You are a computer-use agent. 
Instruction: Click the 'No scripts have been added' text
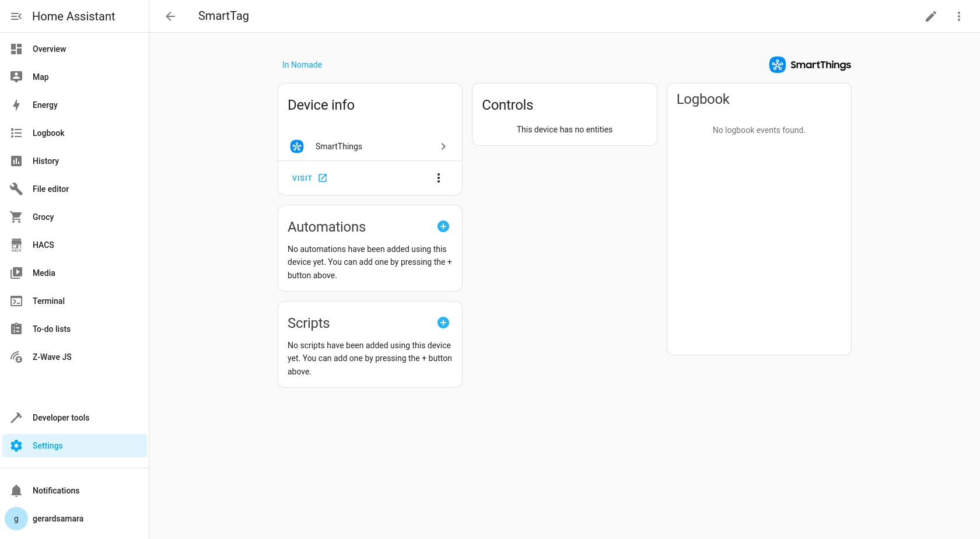point(370,358)
